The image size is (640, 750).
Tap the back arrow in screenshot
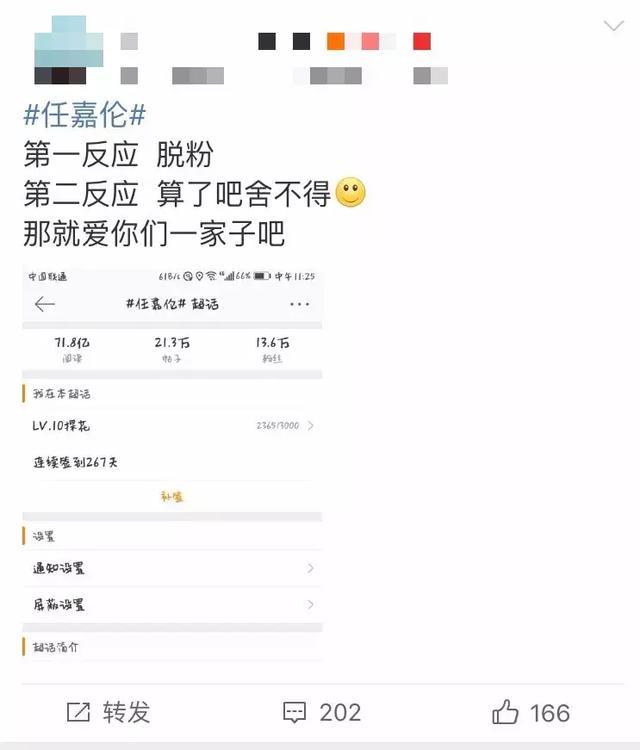click(x=45, y=304)
